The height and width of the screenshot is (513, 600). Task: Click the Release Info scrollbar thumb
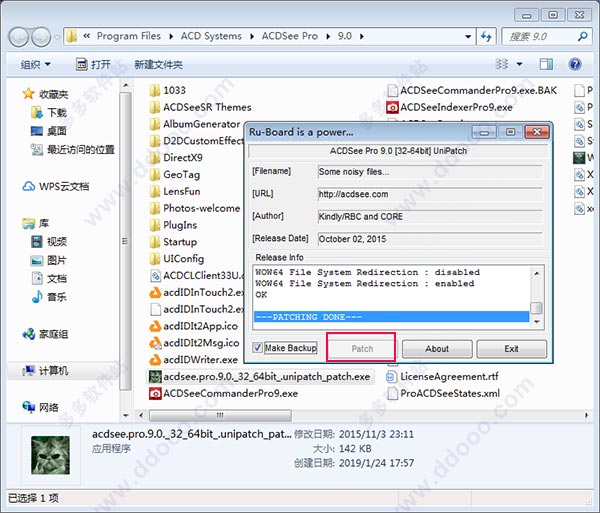pos(536,308)
